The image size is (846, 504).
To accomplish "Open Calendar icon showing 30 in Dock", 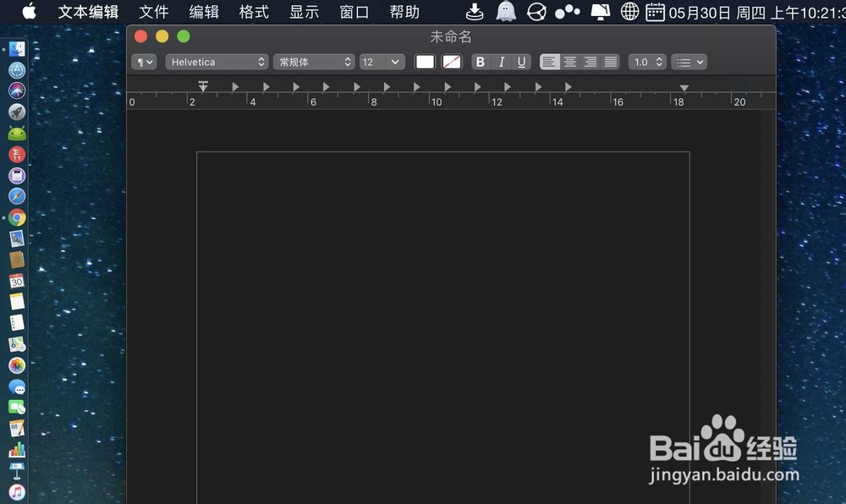I will point(17,281).
